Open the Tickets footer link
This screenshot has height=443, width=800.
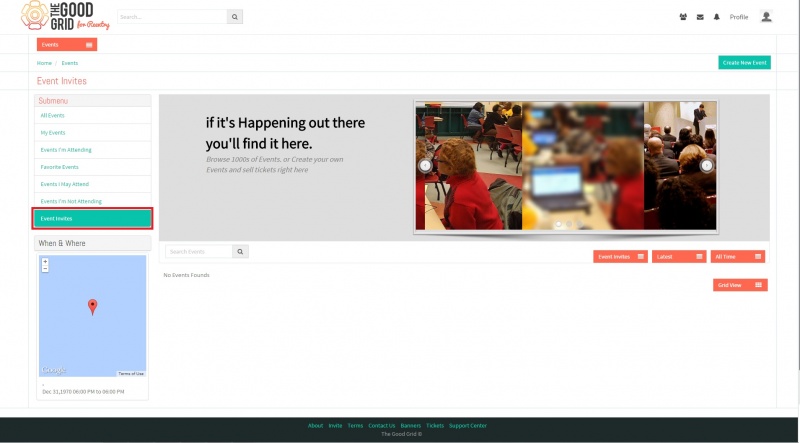[x=435, y=426]
